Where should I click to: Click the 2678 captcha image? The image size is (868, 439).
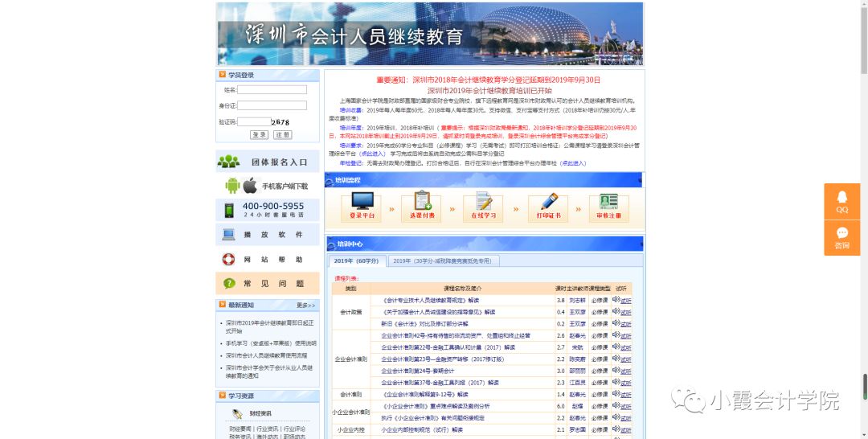[x=280, y=121]
